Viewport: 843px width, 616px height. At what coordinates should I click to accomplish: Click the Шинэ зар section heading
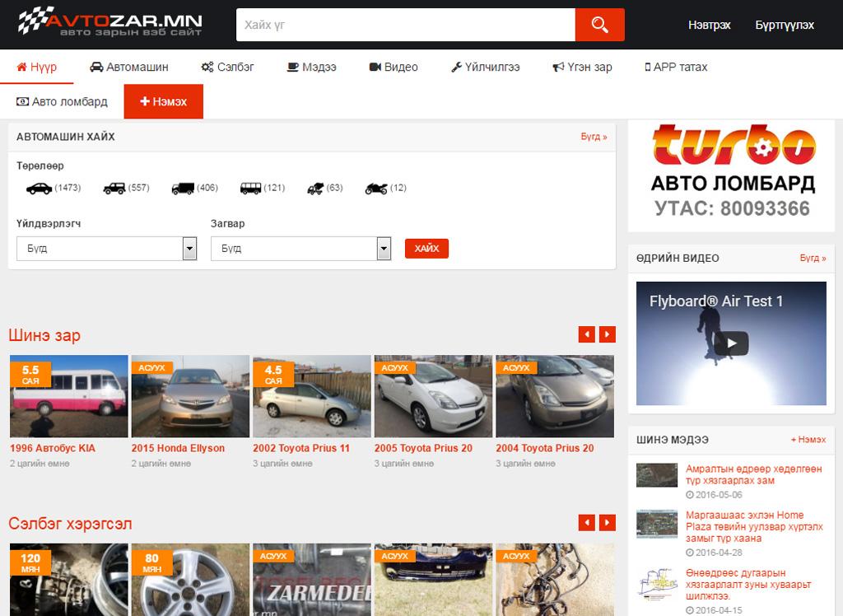click(x=44, y=335)
